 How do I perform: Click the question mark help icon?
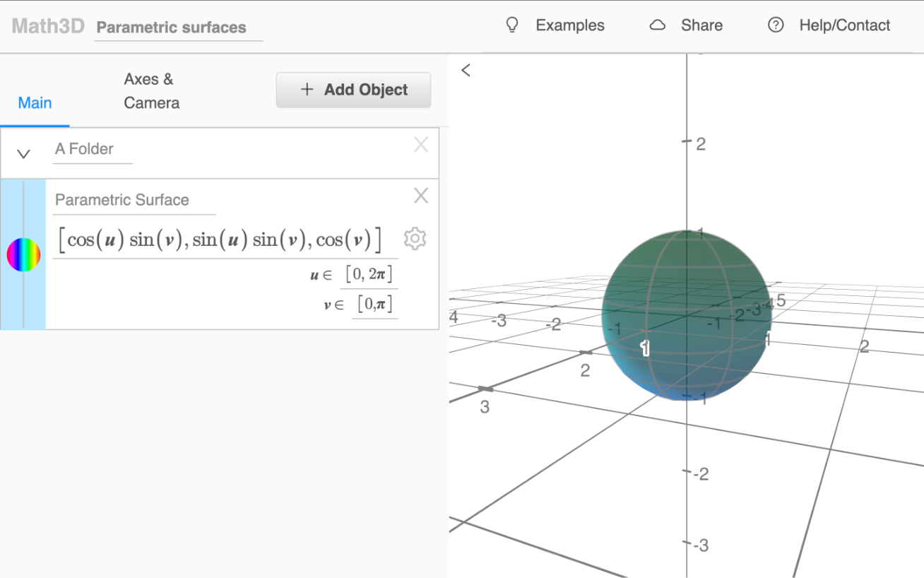(x=776, y=25)
